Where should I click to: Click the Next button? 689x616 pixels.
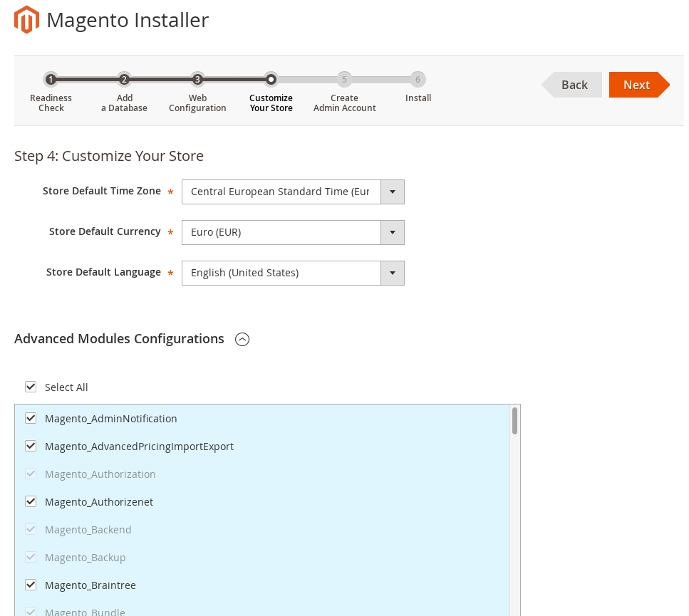[639, 85]
